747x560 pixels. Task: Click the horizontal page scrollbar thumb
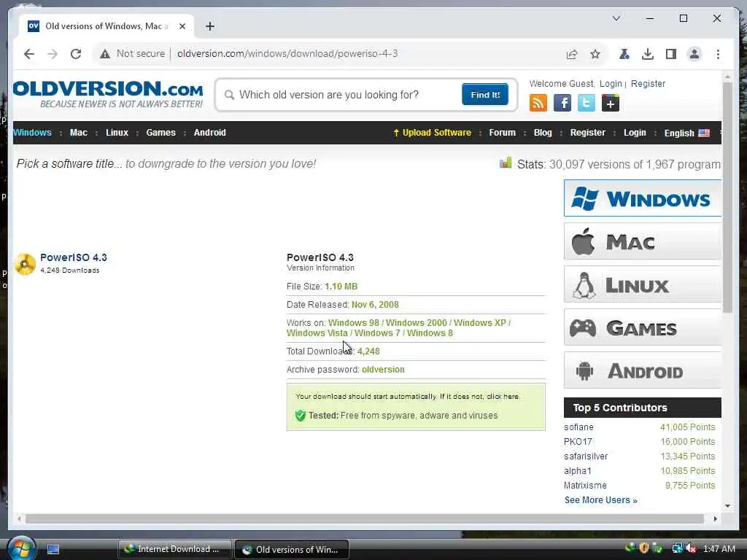365,518
